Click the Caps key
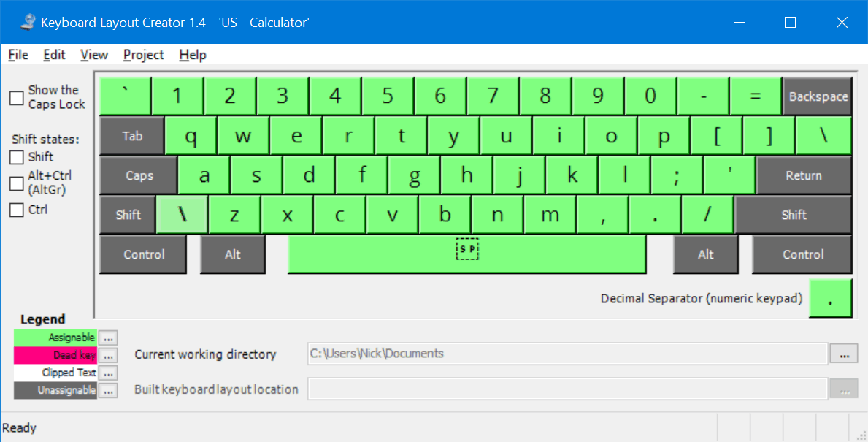The height and width of the screenshot is (442, 868). click(139, 175)
